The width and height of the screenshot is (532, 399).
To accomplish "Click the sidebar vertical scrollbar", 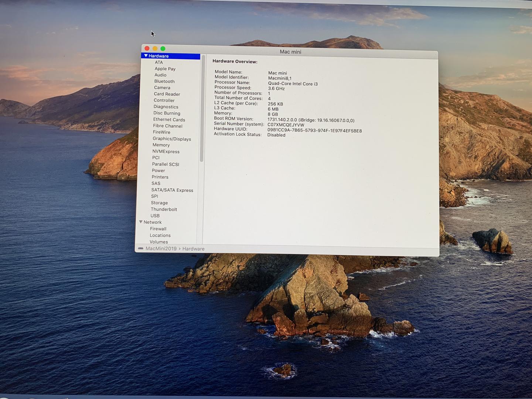I will click(202, 109).
